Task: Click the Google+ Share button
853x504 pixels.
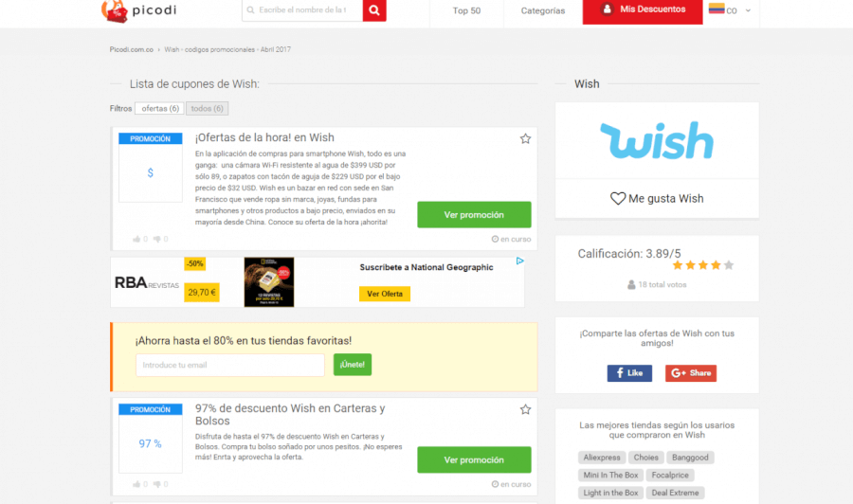Action: [691, 373]
